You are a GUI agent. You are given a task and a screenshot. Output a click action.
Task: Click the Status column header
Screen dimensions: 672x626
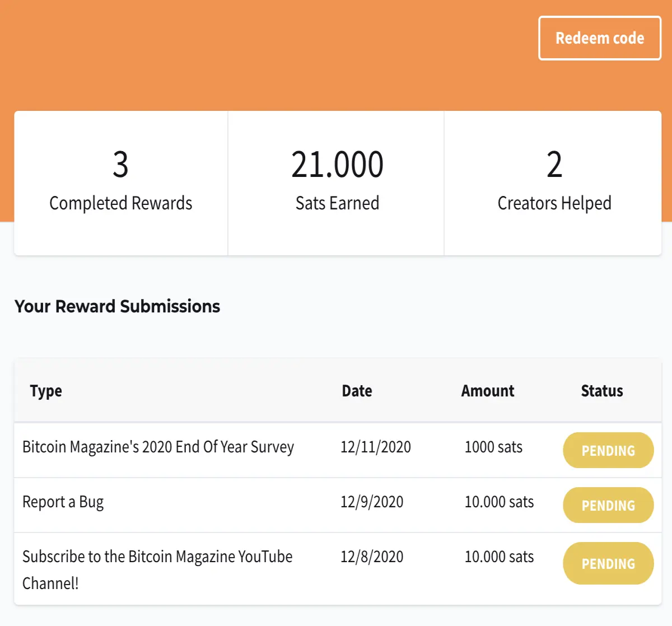(602, 391)
